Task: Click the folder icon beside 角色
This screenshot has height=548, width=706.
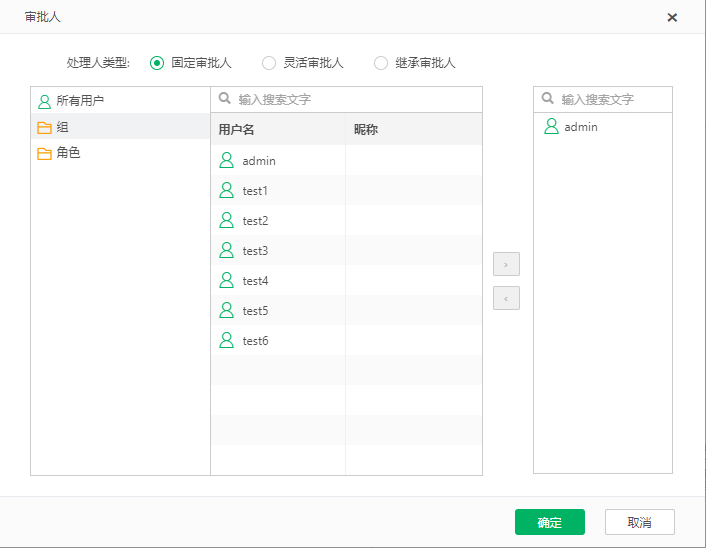Action: [44, 154]
